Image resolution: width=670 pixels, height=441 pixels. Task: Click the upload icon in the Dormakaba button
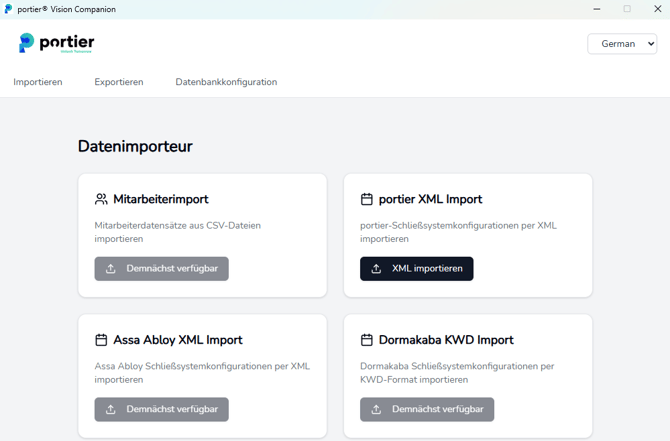pyautogui.click(x=376, y=410)
